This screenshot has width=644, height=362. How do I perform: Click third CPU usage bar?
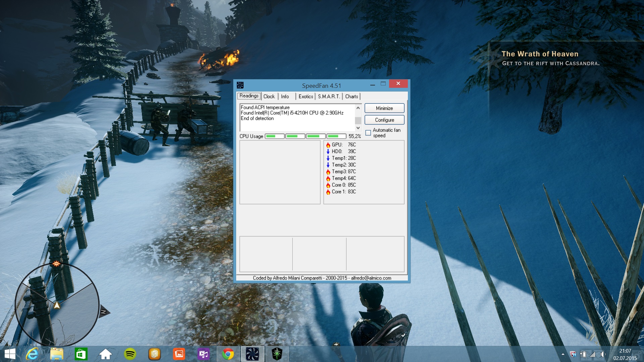[x=316, y=136]
